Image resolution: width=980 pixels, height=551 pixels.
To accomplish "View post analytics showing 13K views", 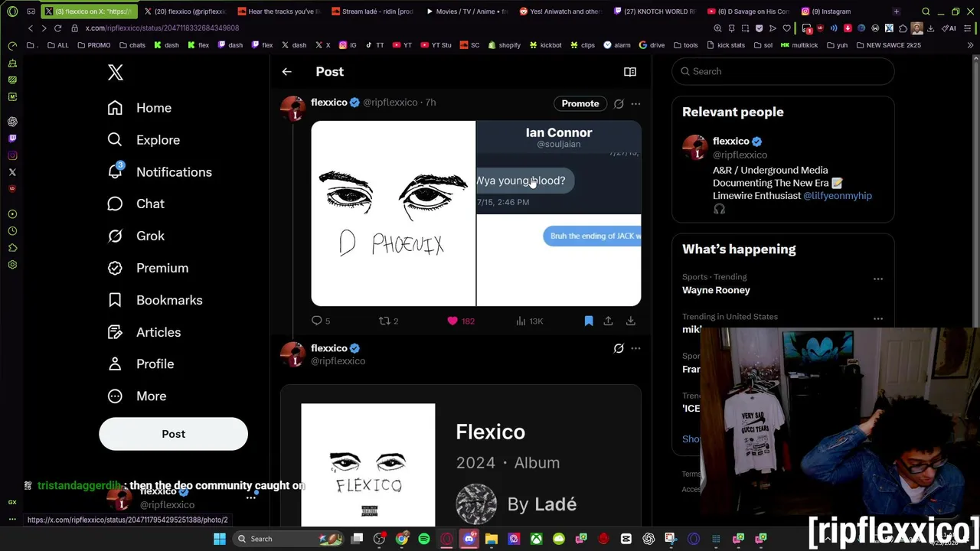I will (x=529, y=321).
